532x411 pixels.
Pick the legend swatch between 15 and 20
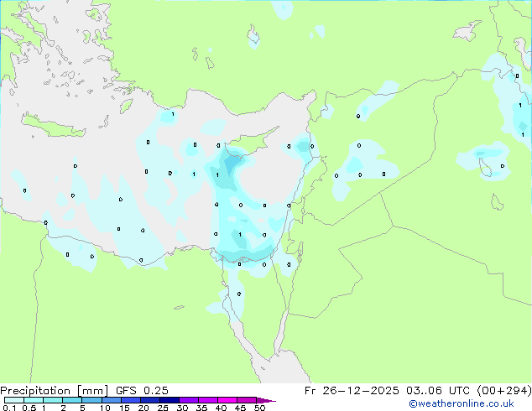pyautogui.click(x=130, y=400)
